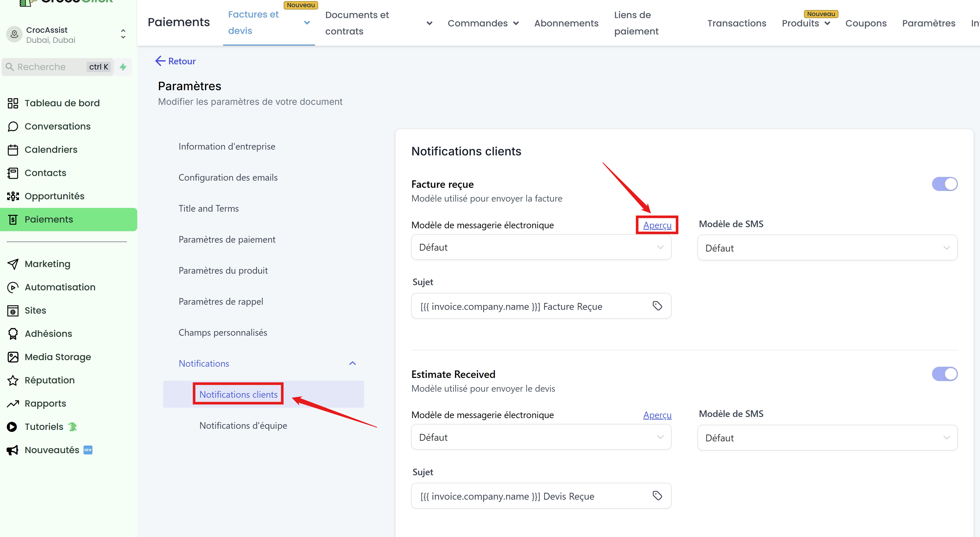This screenshot has height=537, width=980.
Task: Click the Paiements invoice icon
Action: coord(13,219)
